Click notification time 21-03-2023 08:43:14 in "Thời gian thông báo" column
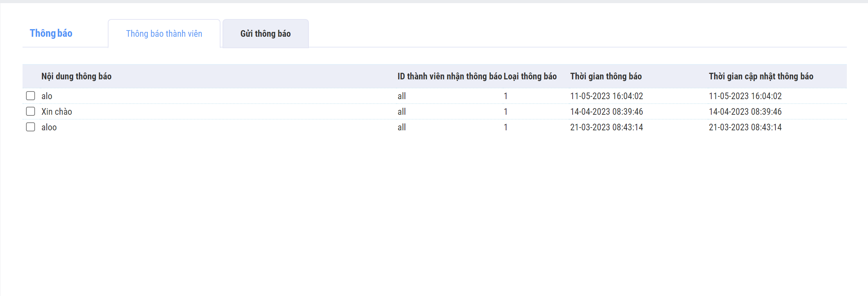The image size is (868, 296). point(606,127)
